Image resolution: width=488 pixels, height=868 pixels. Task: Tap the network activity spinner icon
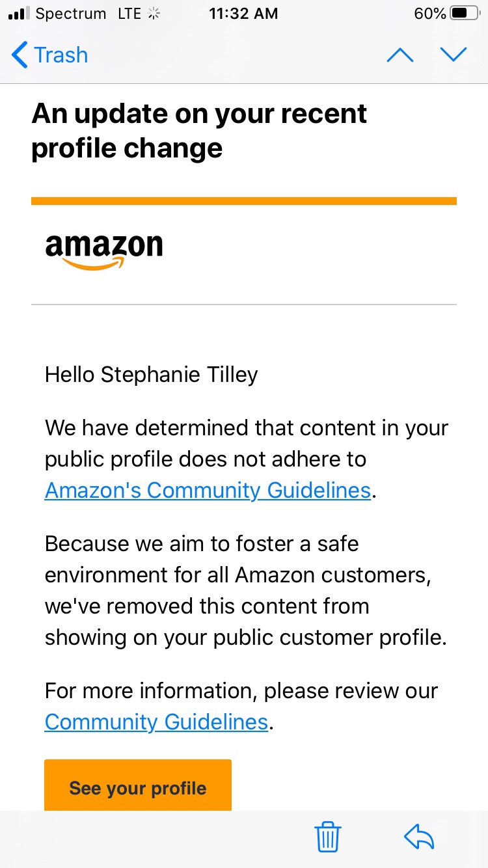(x=154, y=14)
